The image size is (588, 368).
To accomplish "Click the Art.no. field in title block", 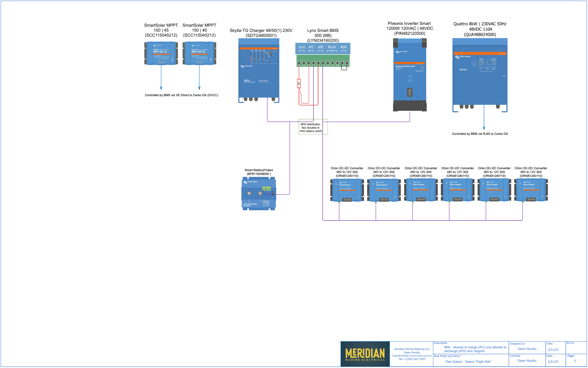I will tap(576, 348).
